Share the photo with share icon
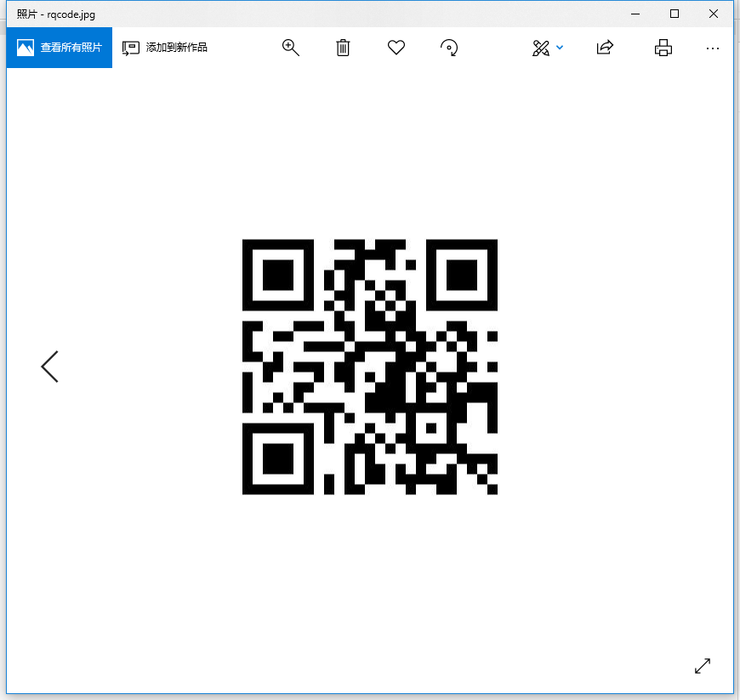Screen dimensions: 740x700 [605, 47]
